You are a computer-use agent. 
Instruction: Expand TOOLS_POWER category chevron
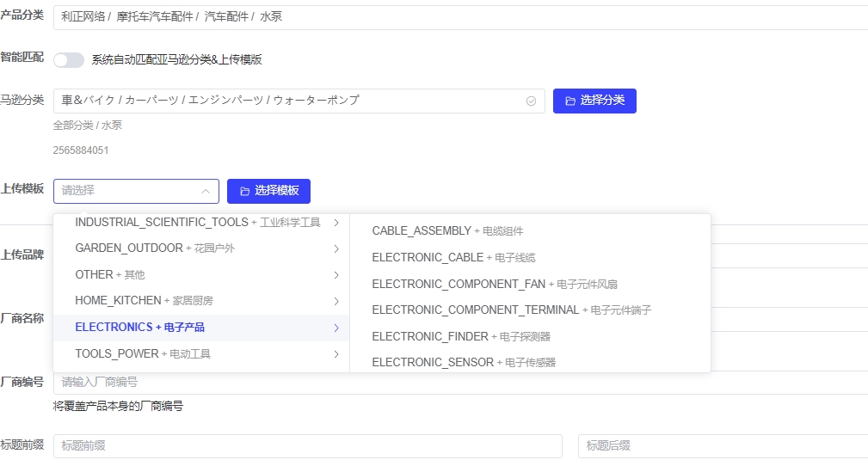click(336, 354)
